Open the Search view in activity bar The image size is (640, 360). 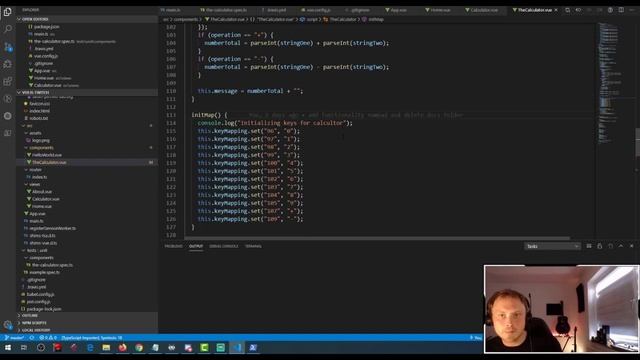[x=7, y=29]
